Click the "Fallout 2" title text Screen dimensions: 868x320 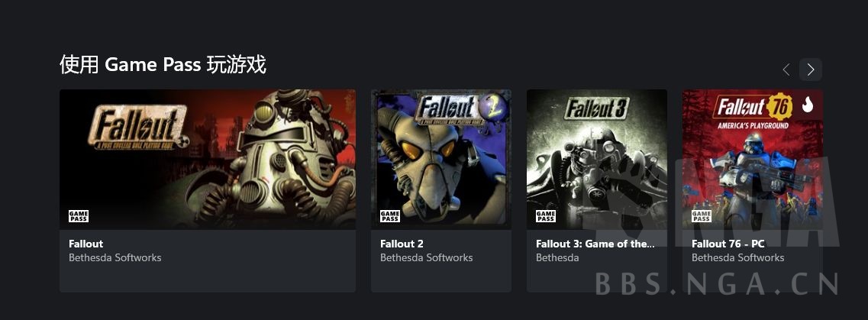[x=402, y=244]
